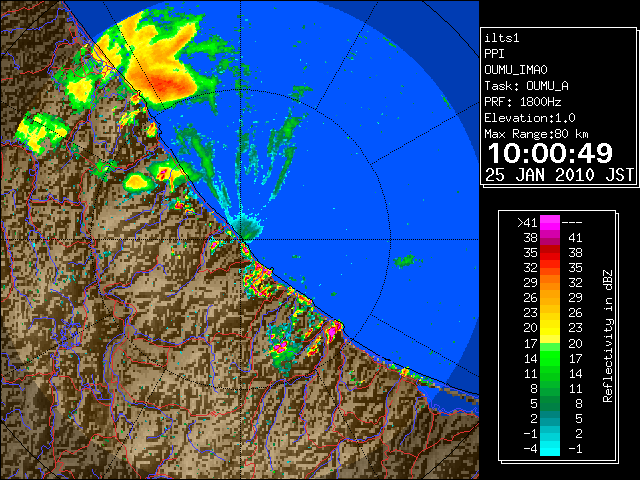Click the '---' legend value
Viewport: 640px width, 480px height.
[572, 222]
